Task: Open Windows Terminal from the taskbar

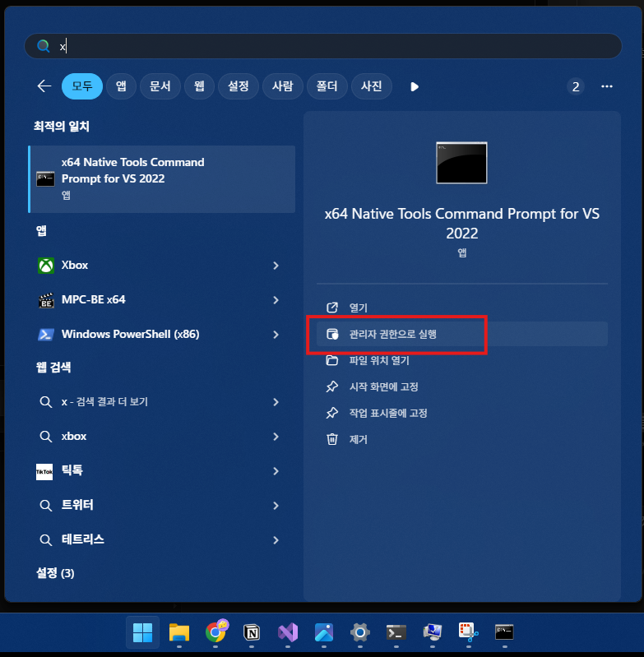Action: pos(396,632)
